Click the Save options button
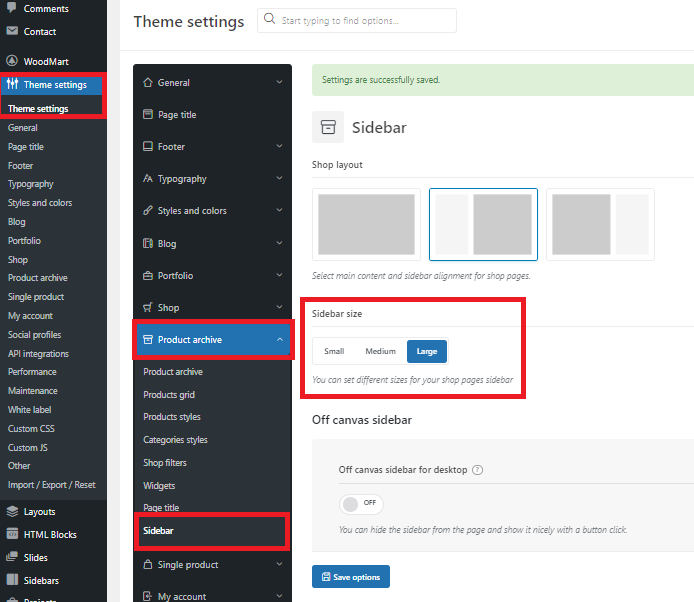The image size is (694, 602). click(x=351, y=577)
